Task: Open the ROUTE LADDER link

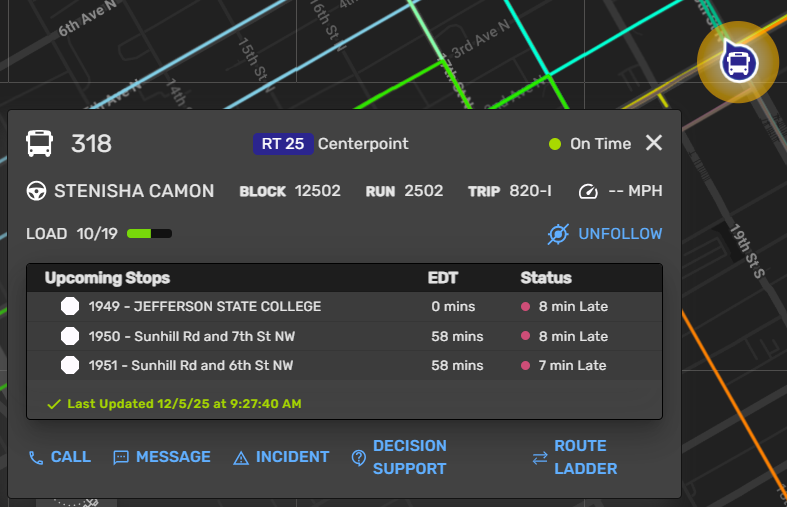Action: pos(585,457)
